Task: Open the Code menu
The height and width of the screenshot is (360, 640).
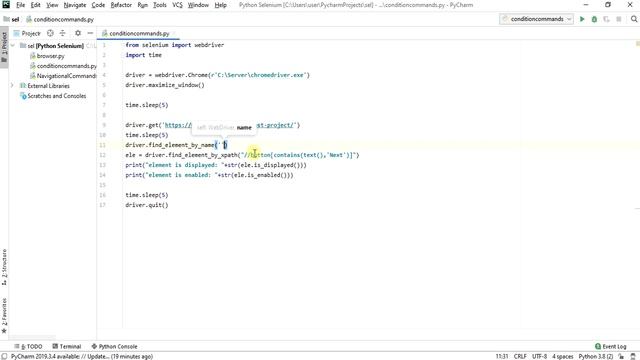Action: point(98,5)
